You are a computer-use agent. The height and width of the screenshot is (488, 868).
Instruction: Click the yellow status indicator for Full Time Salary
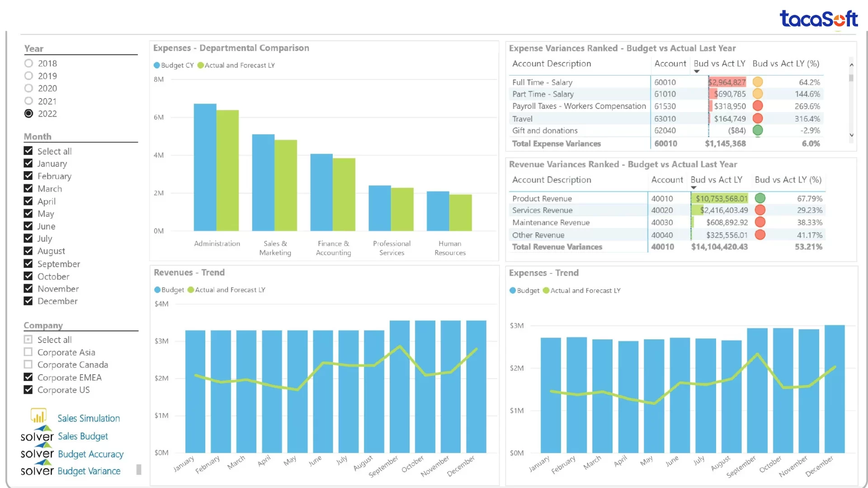click(x=758, y=82)
